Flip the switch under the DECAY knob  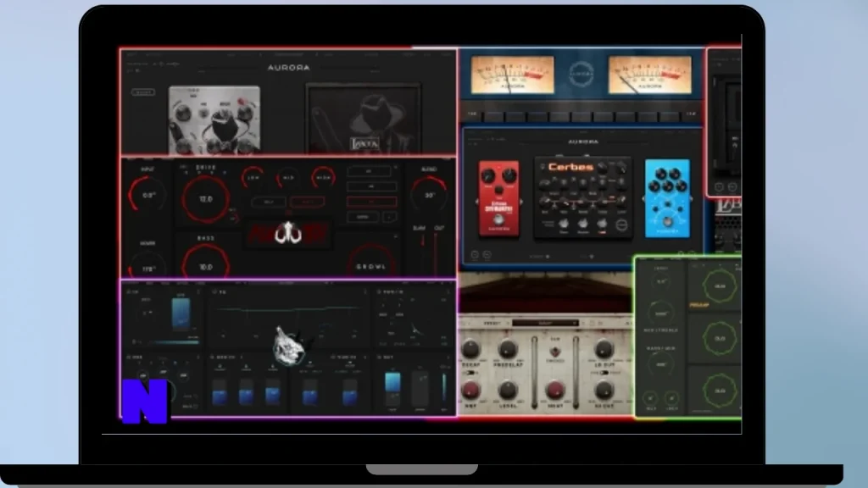click(471, 374)
